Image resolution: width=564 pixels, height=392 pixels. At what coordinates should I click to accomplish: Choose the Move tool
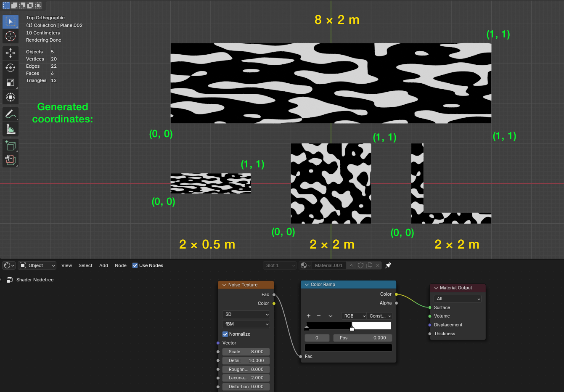pos(11,53)
